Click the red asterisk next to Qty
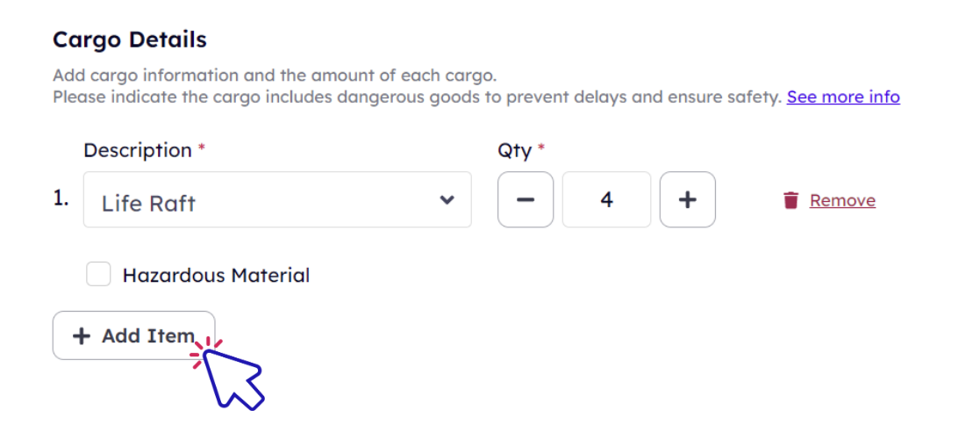Screen dimensions: 980x425 [541, 147]
